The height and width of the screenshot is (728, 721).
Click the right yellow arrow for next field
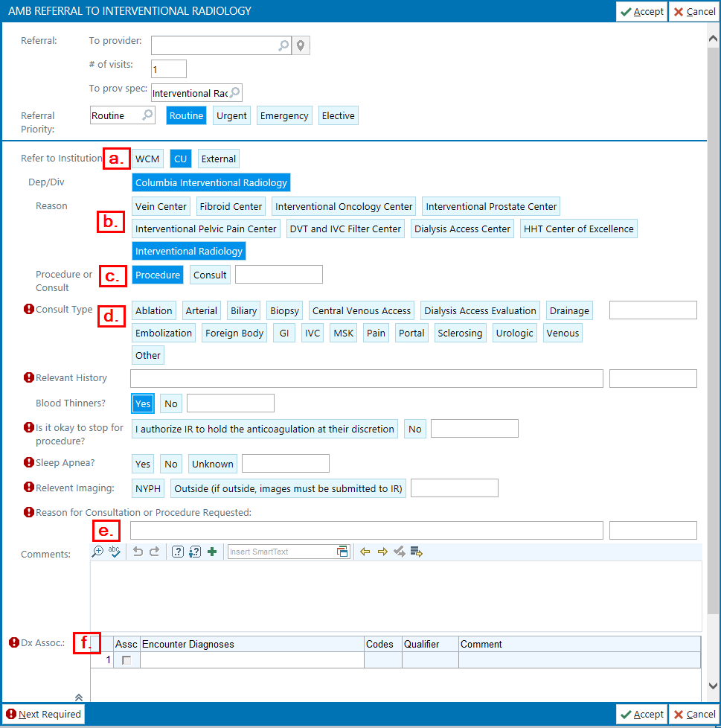382,552
